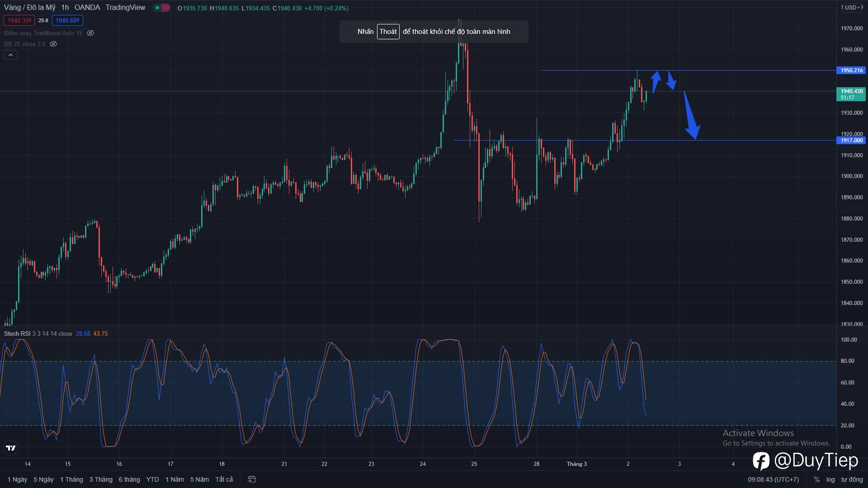Image resolution: width=868 pixels, height=488 pixels.
Task: Collapse the indicator legend chevron
Action: point(10,55)
